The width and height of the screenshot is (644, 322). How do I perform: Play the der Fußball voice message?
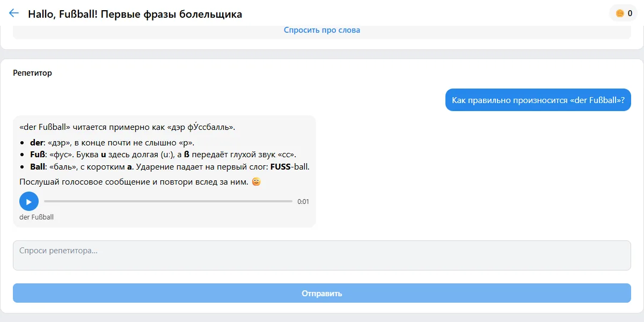tap(29, 201)
